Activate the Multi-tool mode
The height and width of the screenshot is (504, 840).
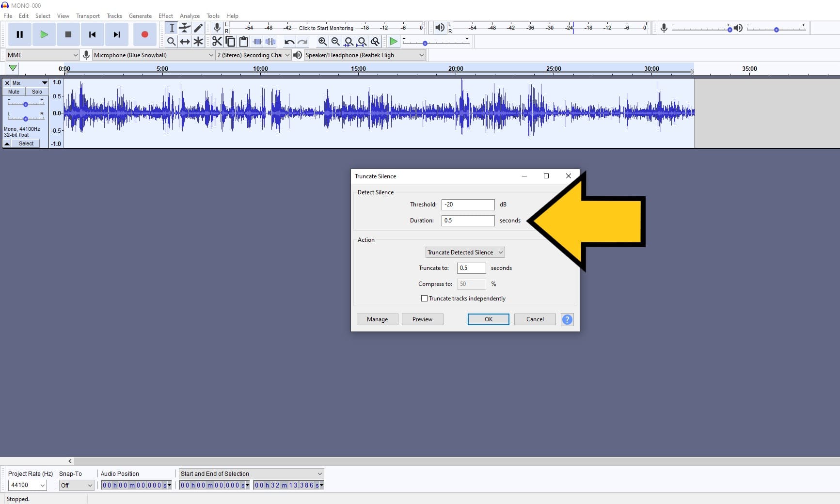[198, 42]
